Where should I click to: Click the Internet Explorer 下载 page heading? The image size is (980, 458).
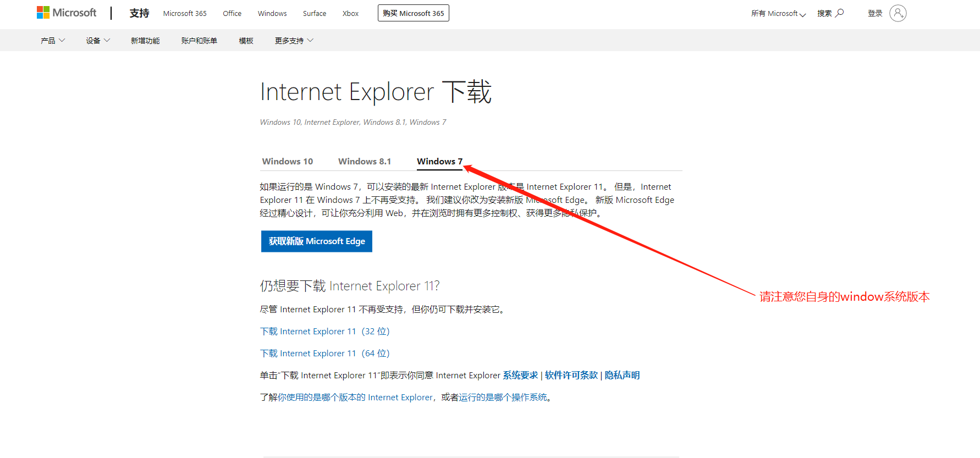point(376,92)
